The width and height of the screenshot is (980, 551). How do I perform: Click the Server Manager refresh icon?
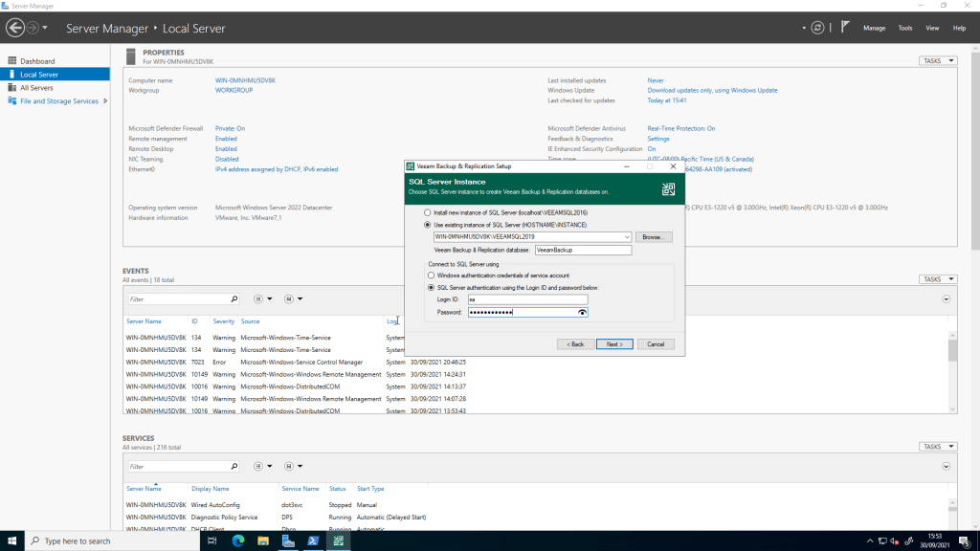(816, 28)
